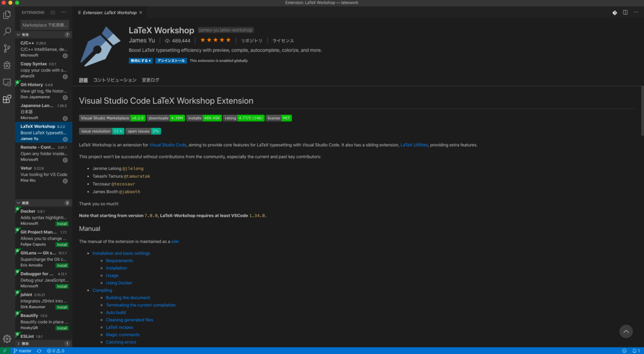This screenshot has height=354, width=644.
Task: Open the Compiling manual link
Action: [103, 290]
